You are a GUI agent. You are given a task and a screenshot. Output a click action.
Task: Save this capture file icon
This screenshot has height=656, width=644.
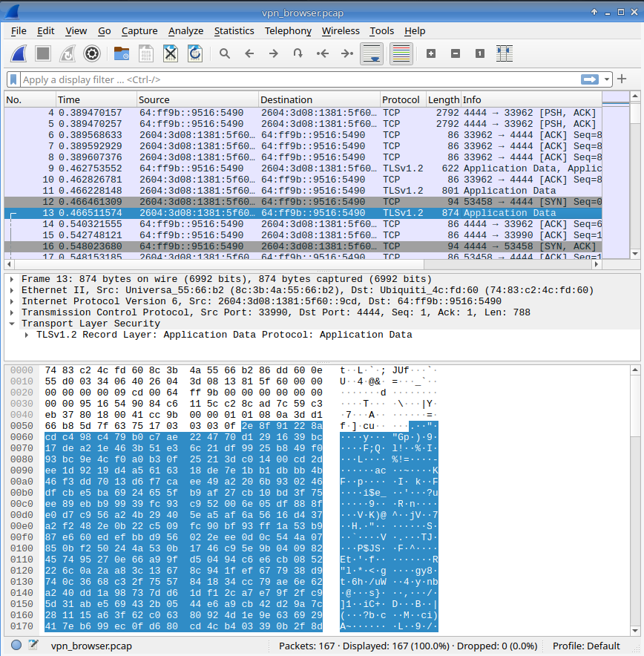[x=146, y=53]
